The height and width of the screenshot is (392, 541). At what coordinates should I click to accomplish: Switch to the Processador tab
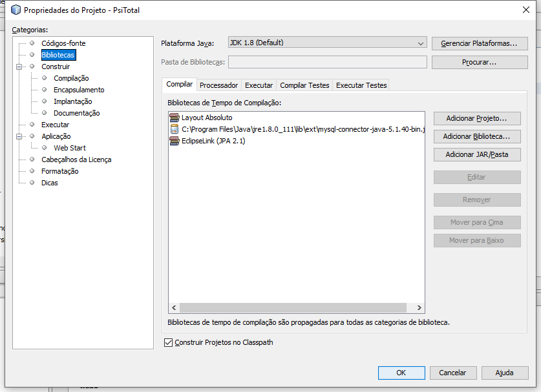pos(218,85)
